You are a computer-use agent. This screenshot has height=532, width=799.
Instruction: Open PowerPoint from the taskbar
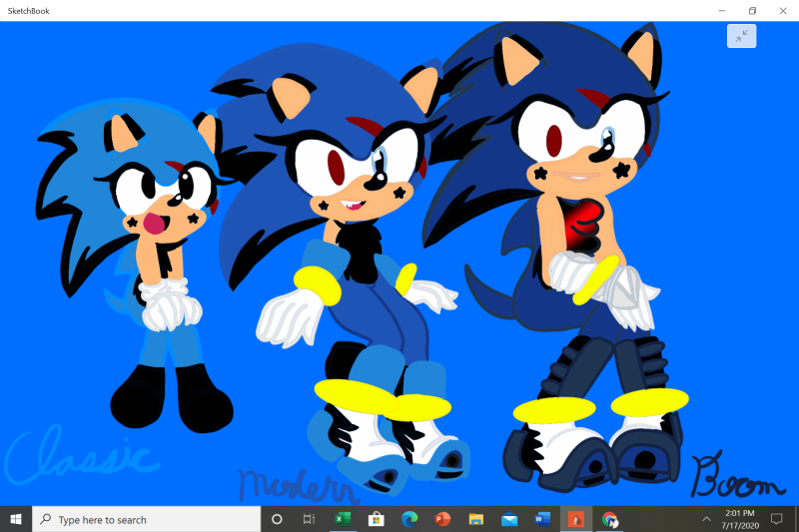[441, 519]
